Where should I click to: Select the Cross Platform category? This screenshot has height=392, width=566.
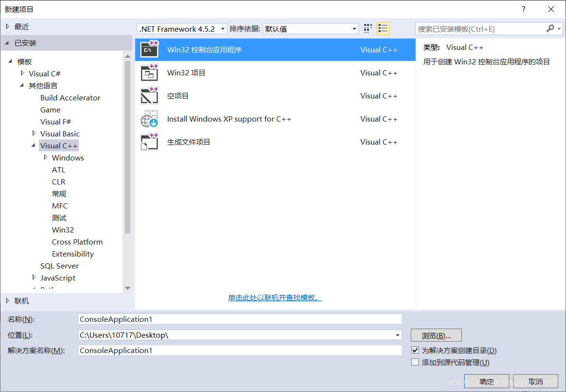tap(77, 242)
